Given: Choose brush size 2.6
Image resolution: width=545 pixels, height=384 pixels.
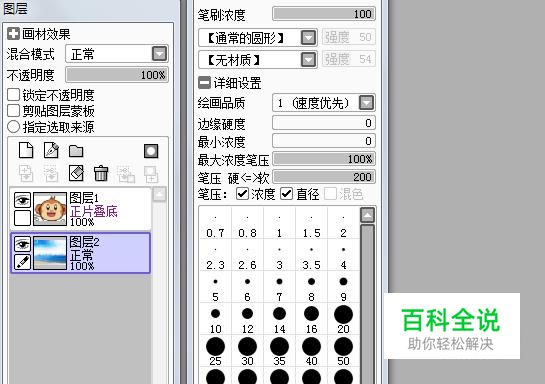Looking at the screenshot, I should point(247,255).
